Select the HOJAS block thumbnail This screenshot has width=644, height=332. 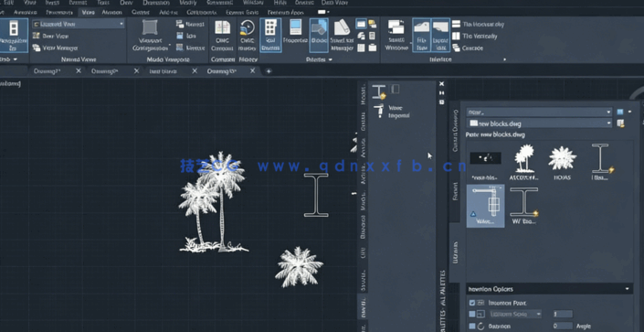[563, 162]
